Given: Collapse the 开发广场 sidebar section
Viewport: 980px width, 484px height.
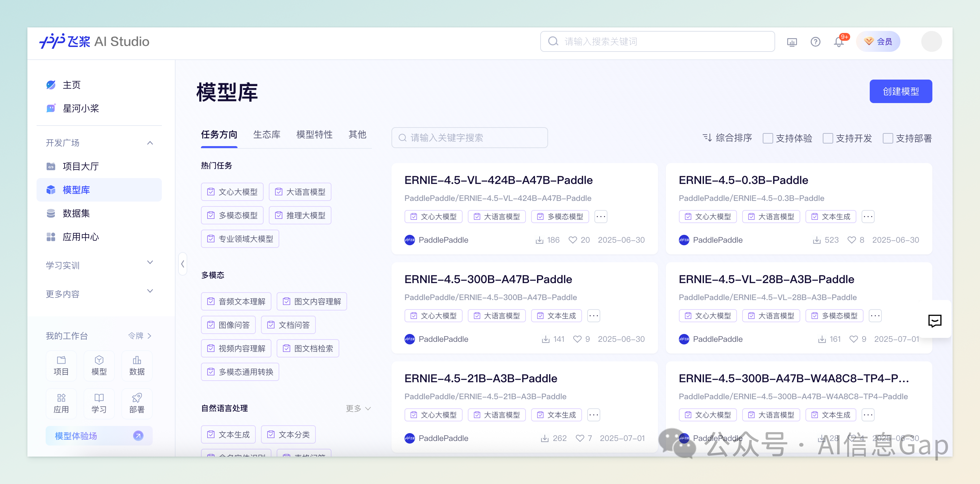Looking at the screenshot, I should (150, 143).
